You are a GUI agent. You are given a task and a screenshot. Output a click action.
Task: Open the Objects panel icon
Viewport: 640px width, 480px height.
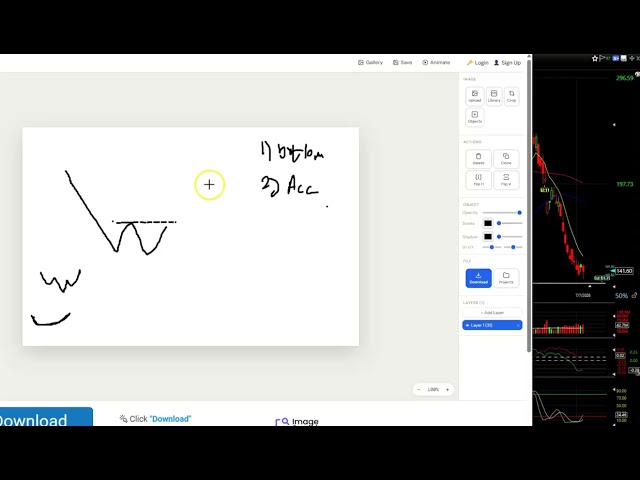[475, 117]
